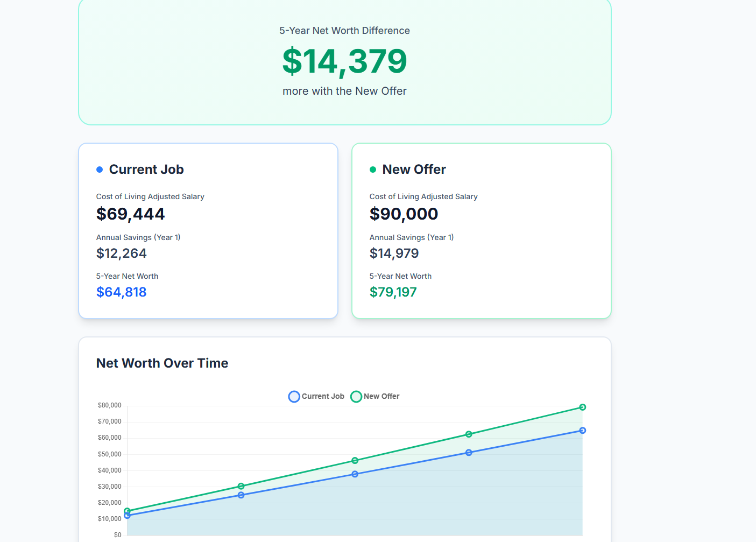
Task: Click the green circle marker in the chart legend
Action: click(x=356, y=396)
